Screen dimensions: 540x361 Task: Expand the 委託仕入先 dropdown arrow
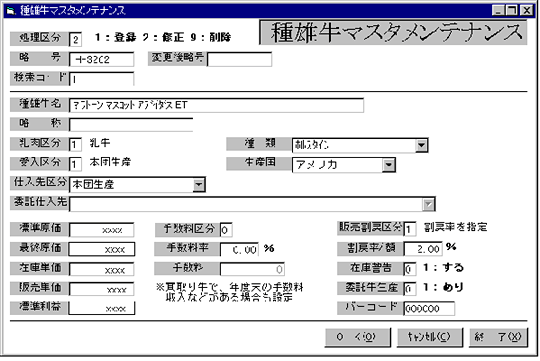(x=428, y=205)
